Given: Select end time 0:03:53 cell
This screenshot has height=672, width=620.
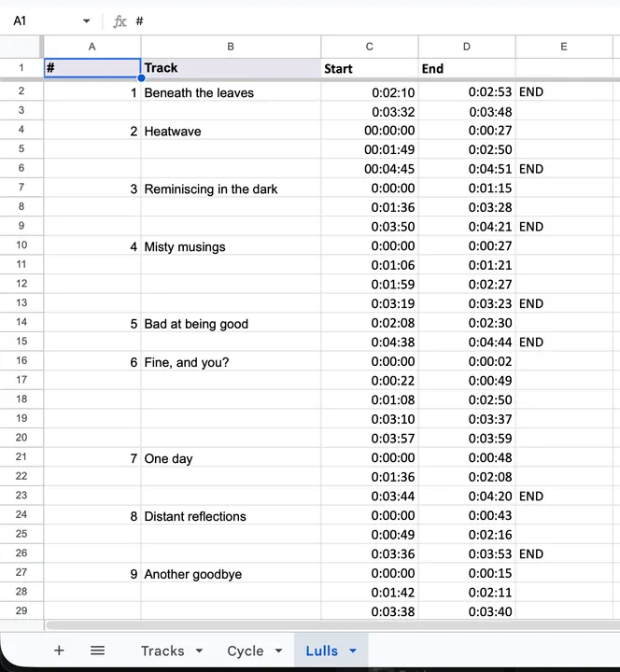Looking at the screenshot, I should pos(467,554).
